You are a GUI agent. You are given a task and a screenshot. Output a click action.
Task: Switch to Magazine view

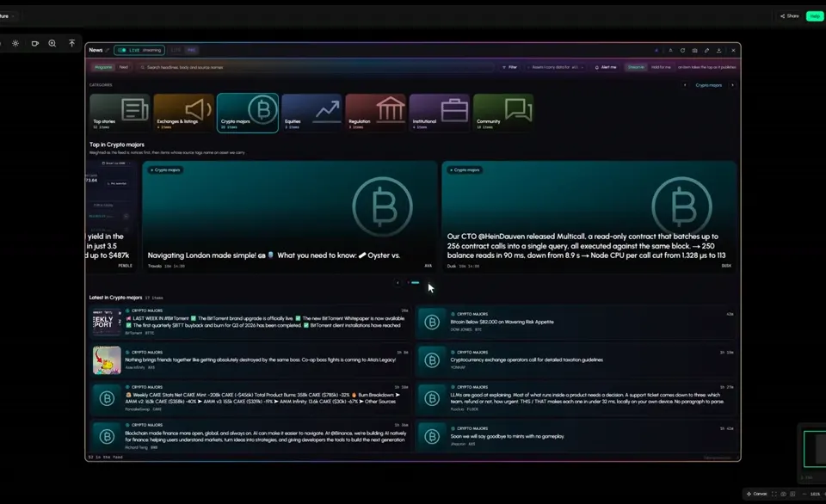pyautogui.click(x=103, y=67)
